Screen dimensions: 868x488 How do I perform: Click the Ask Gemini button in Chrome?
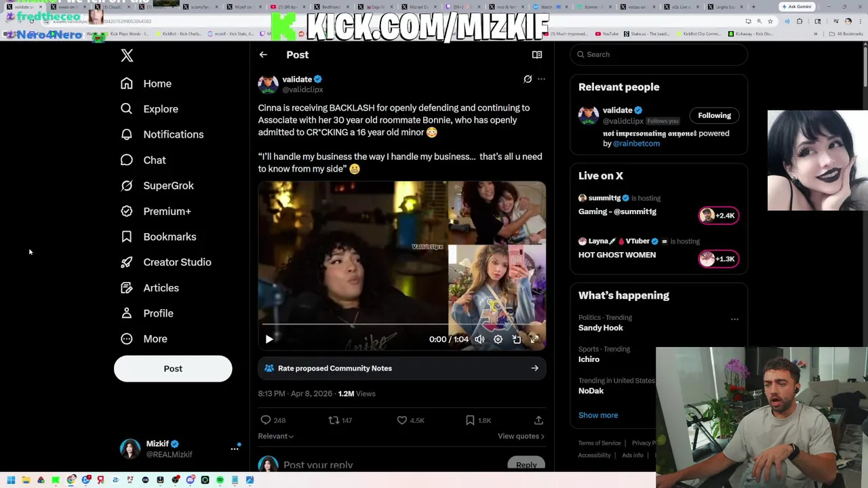(x=797, y=7)
